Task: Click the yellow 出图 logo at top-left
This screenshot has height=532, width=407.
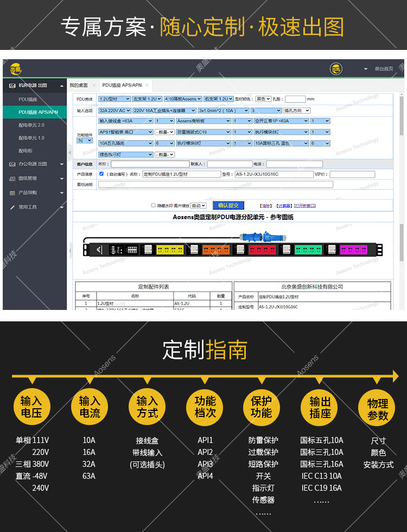Action: coord(15,69)
